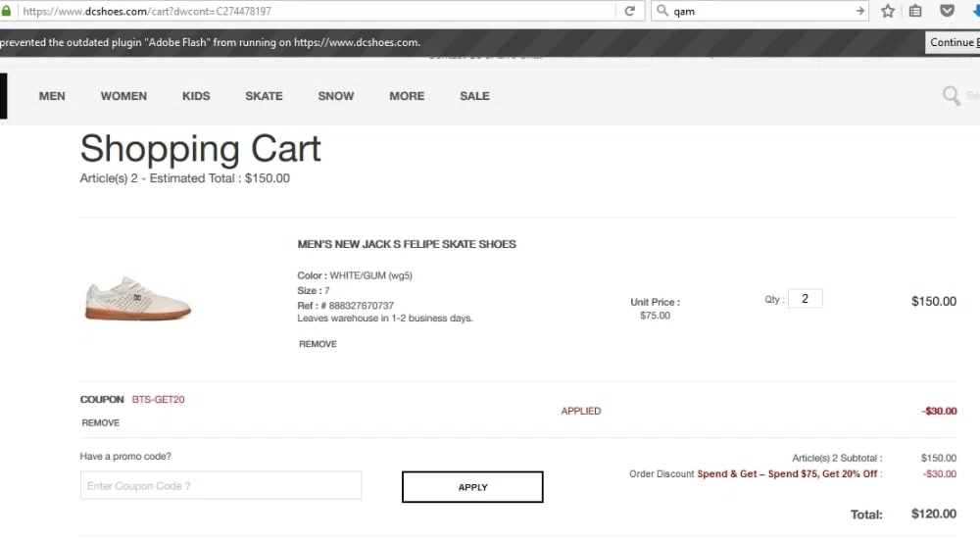Click the Continue button in Flash notification
Image resolution: width=980 pixels, height=541 pixels.
(953, 42)
